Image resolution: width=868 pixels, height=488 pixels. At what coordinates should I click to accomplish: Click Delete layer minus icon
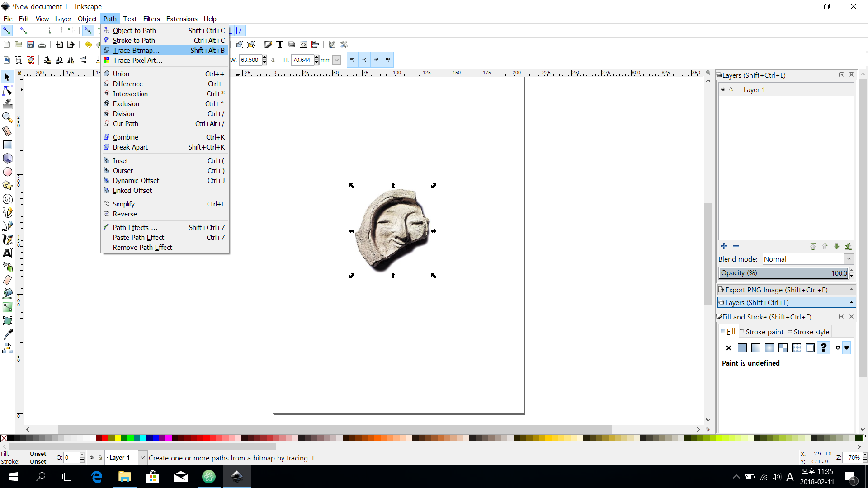[x=736, y=246]
